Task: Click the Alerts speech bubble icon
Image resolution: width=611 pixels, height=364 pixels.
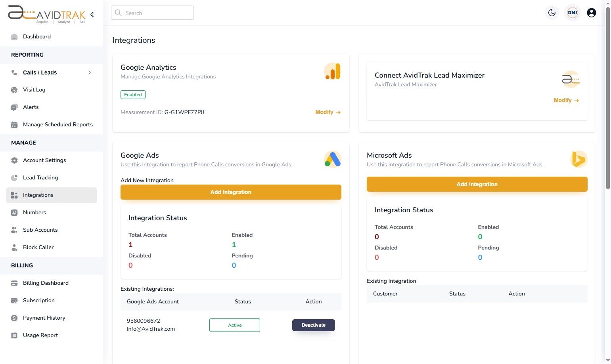Action: [x=15, y=107]
